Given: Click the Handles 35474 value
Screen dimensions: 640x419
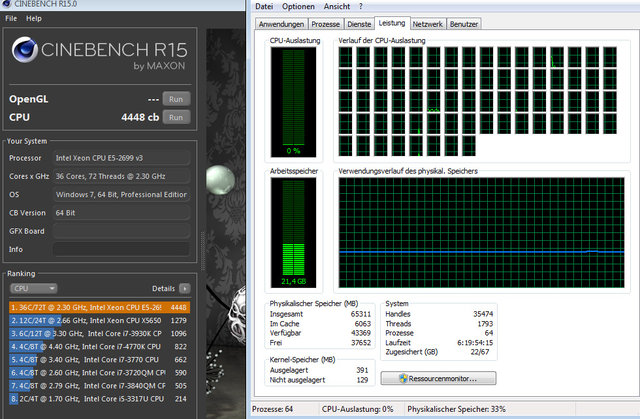Looking at the screenshot, I should click(483, 314).
